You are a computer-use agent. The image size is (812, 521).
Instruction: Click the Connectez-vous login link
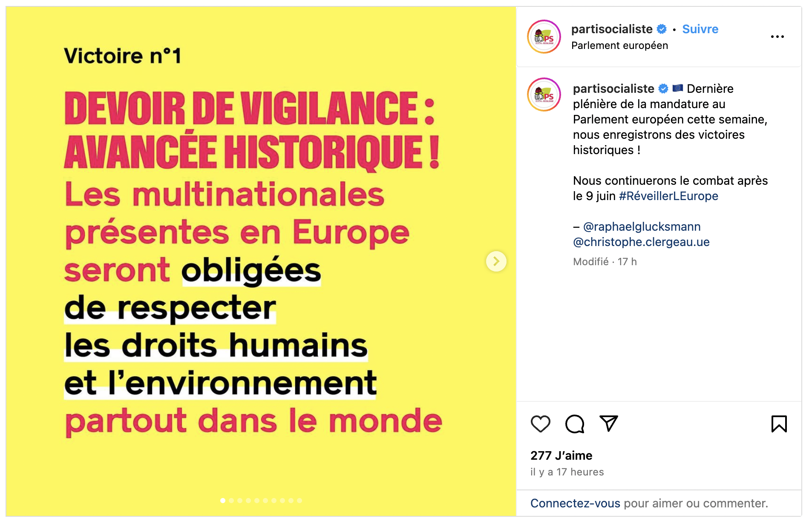[x=575, y=503]
